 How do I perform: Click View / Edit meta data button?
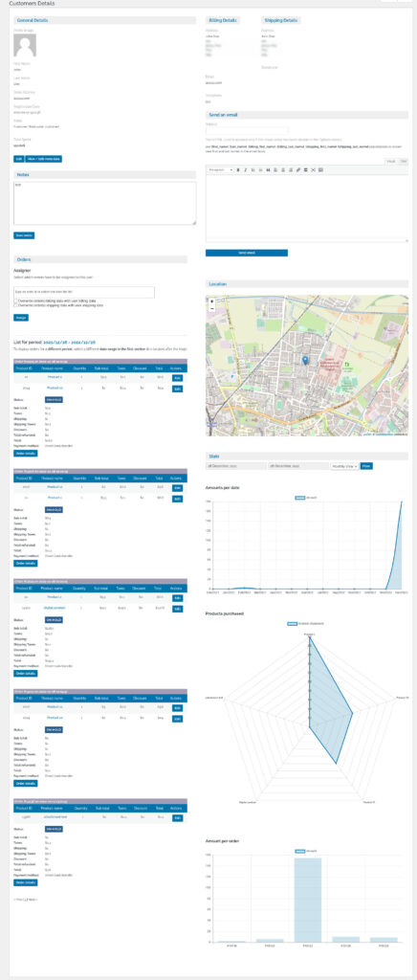[x=44, y=159]
